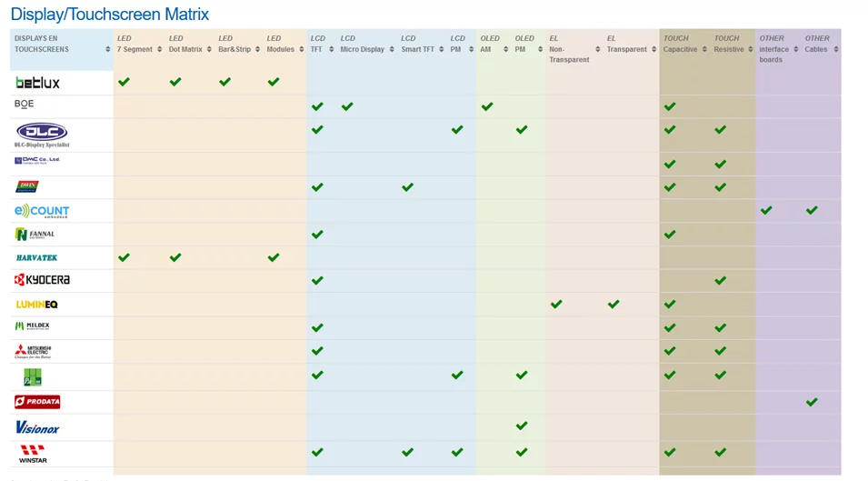Click Betlux LED 7 Segment checkmark
868x481 pixels.
[x=124, y=82]
